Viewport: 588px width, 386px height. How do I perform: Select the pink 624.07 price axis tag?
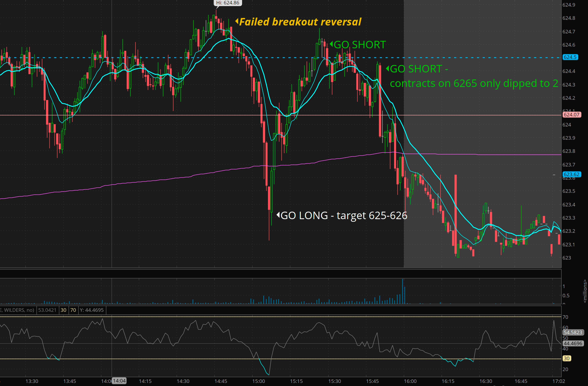[571, 115]
